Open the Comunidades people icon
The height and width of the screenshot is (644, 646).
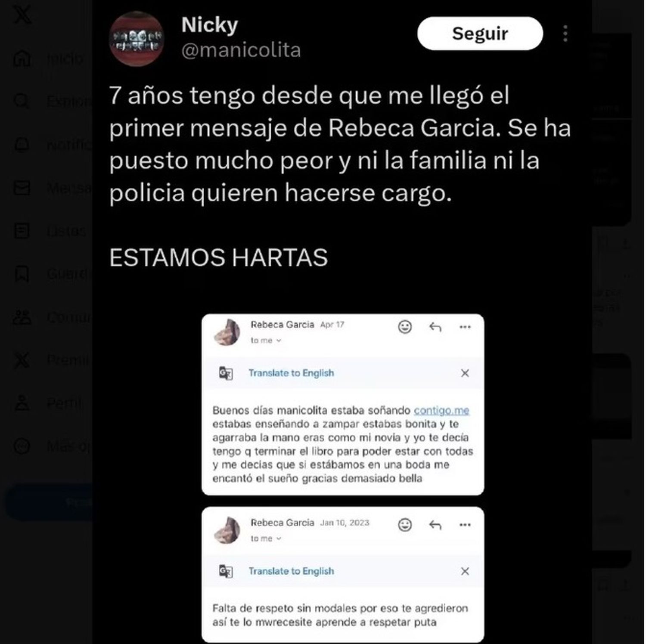click(x=22, y=317)
